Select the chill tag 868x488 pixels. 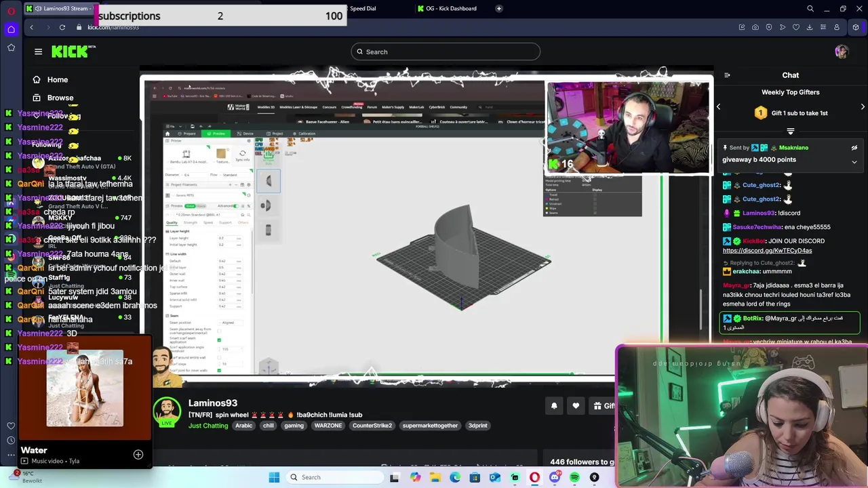pyautogui.click(x=269, y=426)
